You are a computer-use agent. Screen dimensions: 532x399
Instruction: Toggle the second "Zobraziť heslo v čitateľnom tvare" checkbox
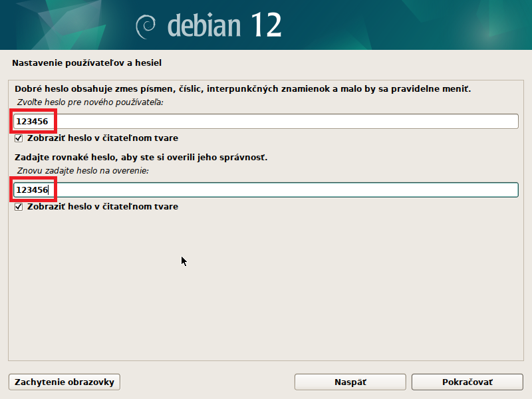[x=19, y=207]
